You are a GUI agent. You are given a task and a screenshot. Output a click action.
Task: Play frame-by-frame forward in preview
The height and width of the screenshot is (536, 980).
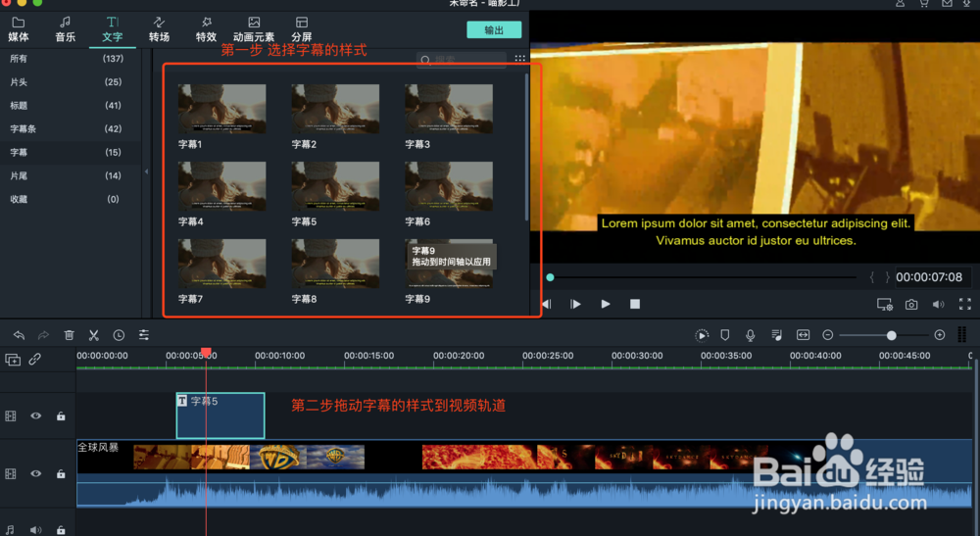pos(575,304)
